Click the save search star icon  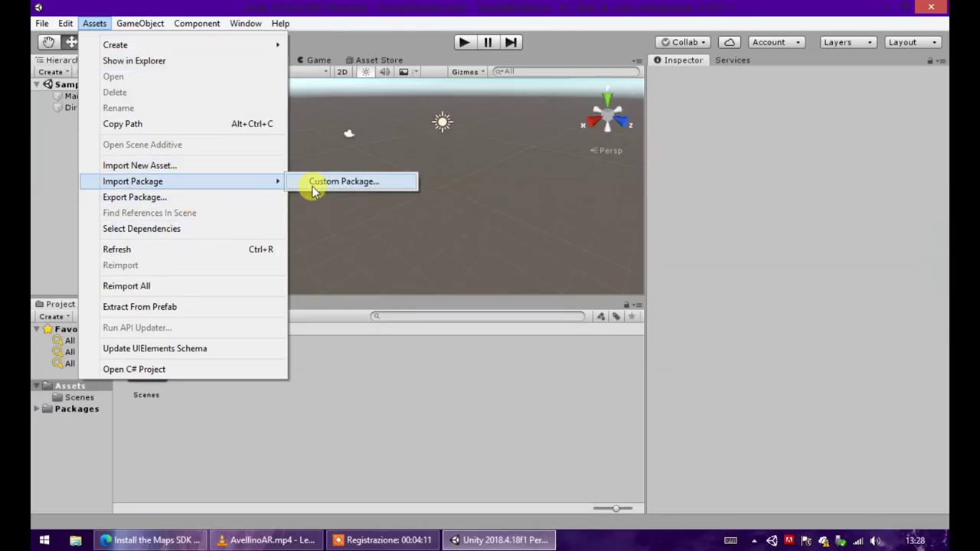point(632,316)
